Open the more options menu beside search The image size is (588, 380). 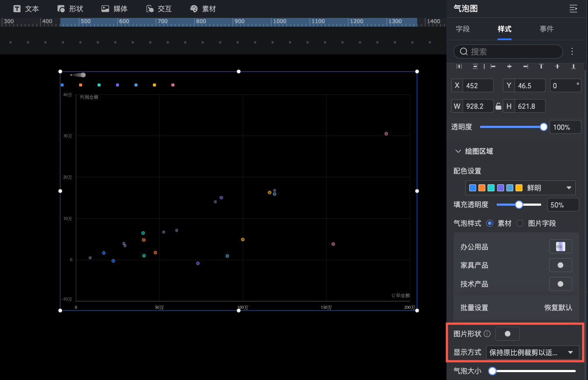click(x=572, y=52)
